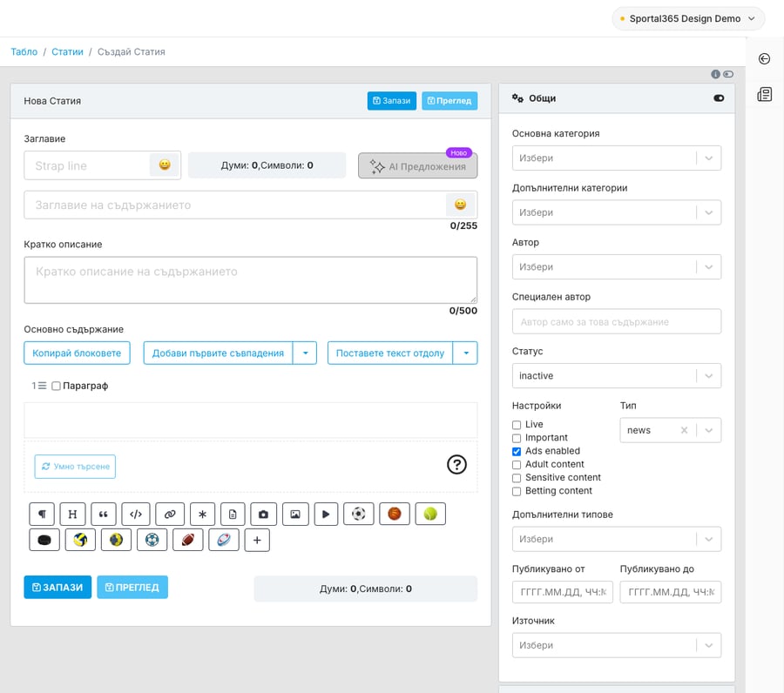
Task: Add a tennis ball widget block
Action: pyautogui.click(x=430, y=514)
